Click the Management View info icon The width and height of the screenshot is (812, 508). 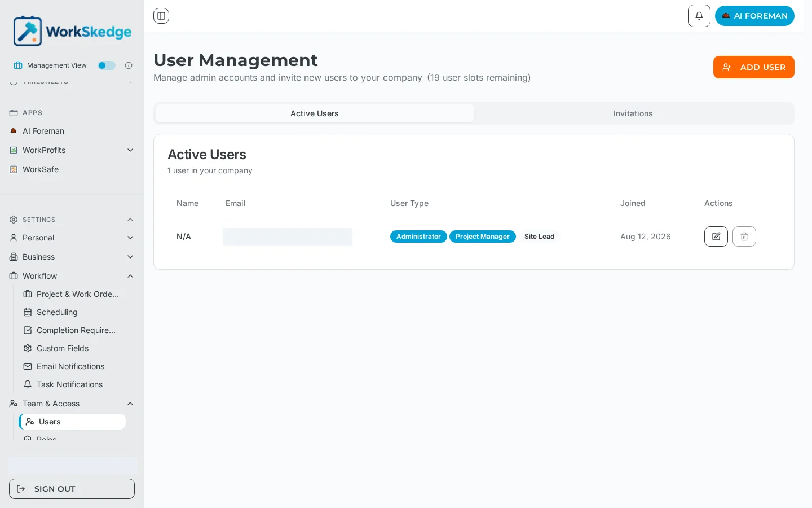(x=129, y=65)
